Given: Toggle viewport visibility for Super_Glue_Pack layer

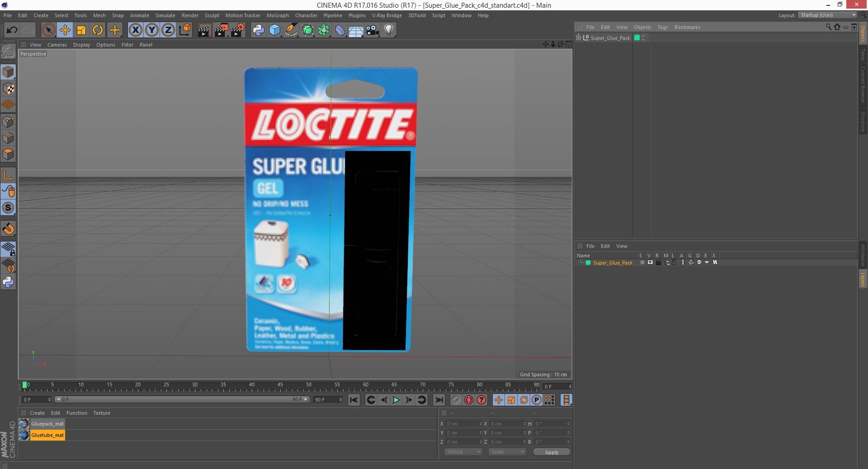Looking at the screenshot, I should click(650, 262).
